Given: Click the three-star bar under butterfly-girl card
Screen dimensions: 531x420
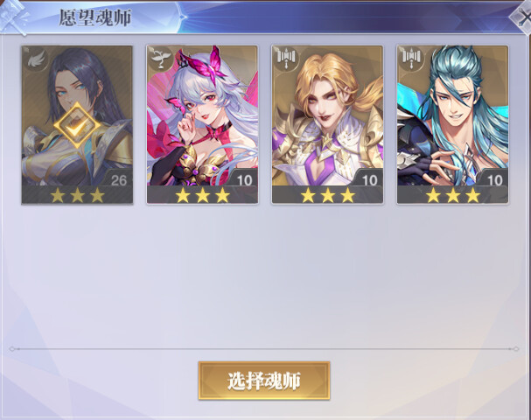Looking at the screenshot, I should pyautogui.click(x=202, y=195).
